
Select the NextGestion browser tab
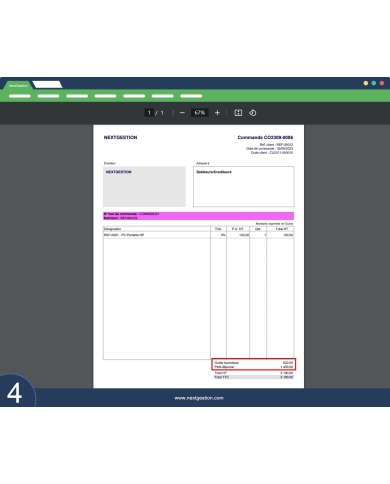coord(18,85)
